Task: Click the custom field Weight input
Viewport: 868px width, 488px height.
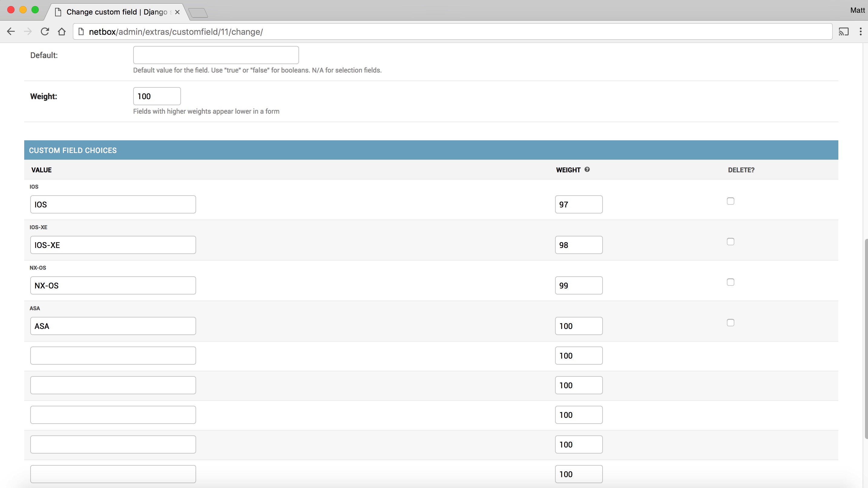Action: 157,96
